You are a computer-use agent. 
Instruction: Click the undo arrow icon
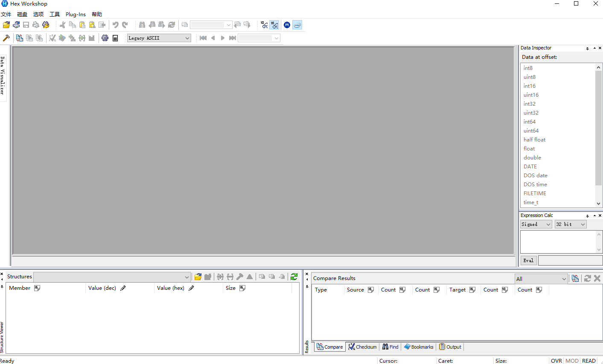pos(115,25)
